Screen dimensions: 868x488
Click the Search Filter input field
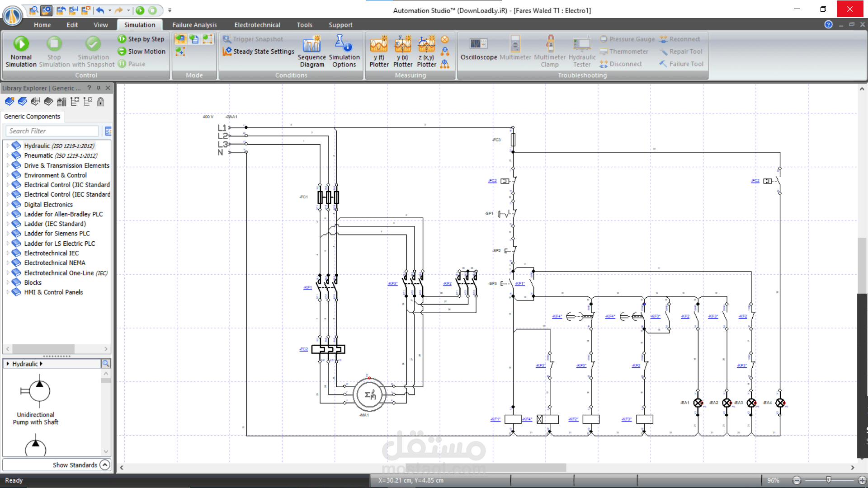(x=52, y=131)
